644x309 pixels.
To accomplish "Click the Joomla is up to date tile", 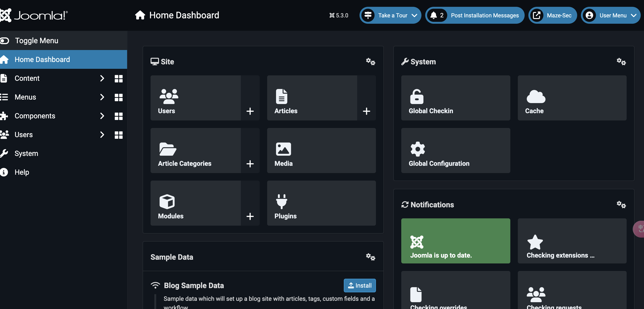I will click(x=455, y=241).
